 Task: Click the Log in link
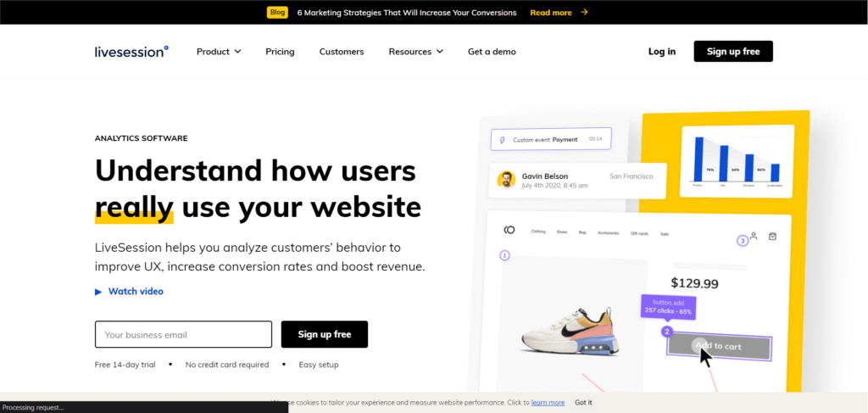662,52
